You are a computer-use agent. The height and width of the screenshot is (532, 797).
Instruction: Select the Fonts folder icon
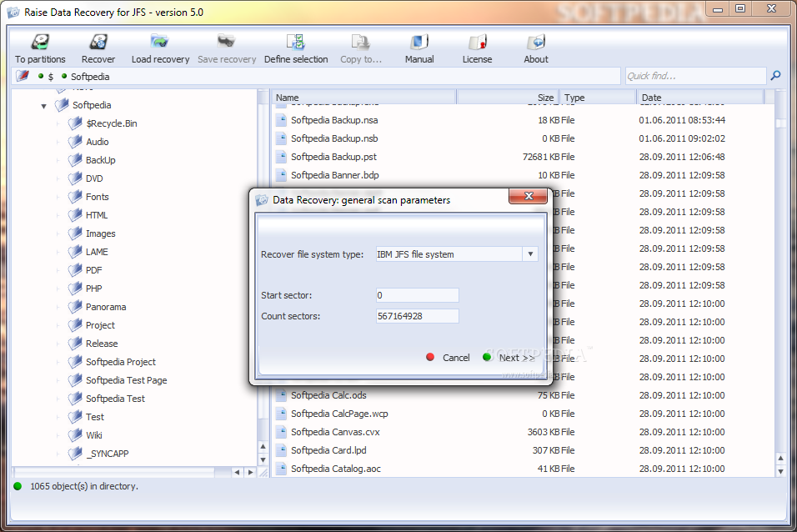pos(75,196)
